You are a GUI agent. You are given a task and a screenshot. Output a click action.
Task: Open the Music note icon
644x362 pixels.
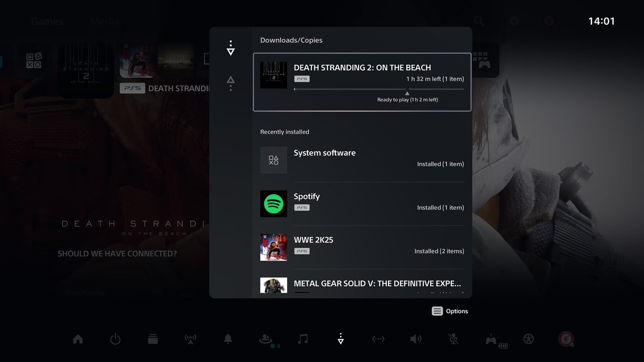[303, 339]
